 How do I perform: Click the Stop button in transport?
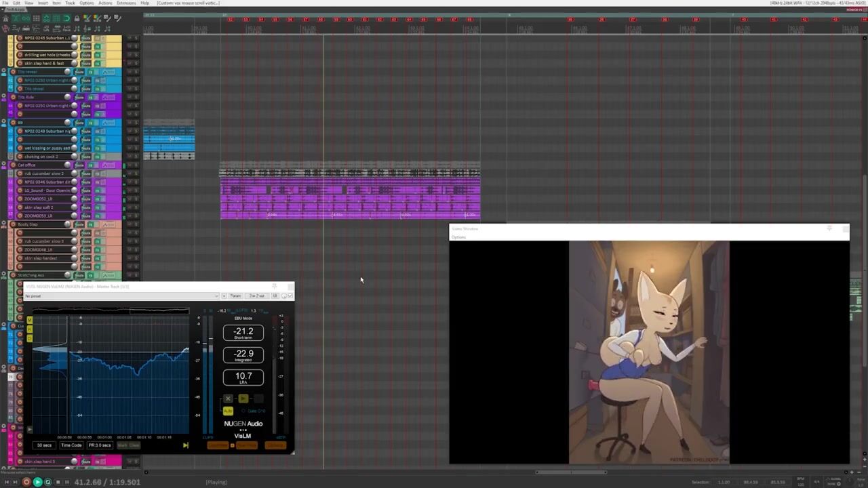(x=57, y=482)
